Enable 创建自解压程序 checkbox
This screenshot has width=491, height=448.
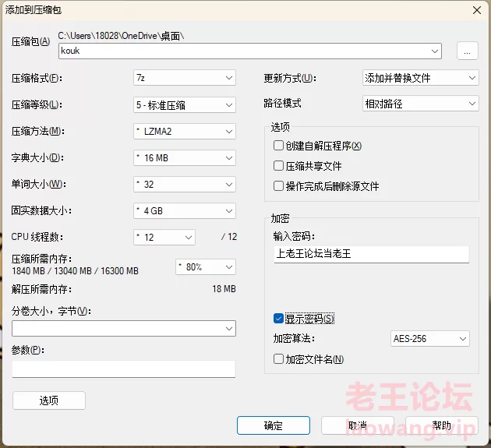pyautogui.click(x=278, y=146)
